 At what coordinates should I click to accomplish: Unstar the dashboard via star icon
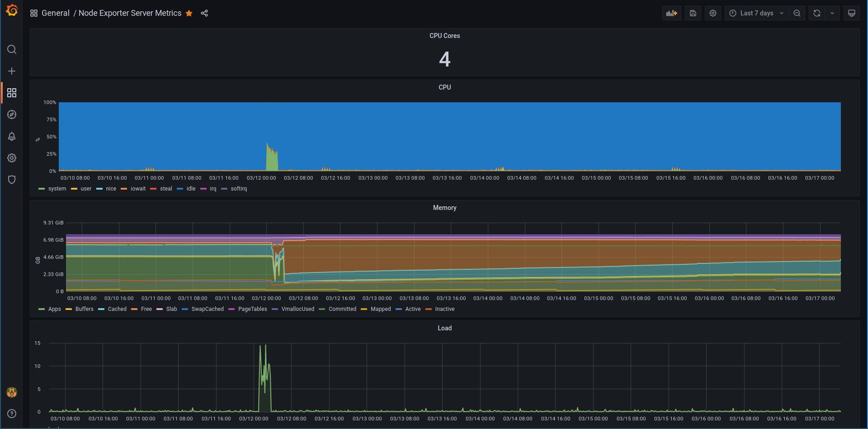tap(189, 13)
